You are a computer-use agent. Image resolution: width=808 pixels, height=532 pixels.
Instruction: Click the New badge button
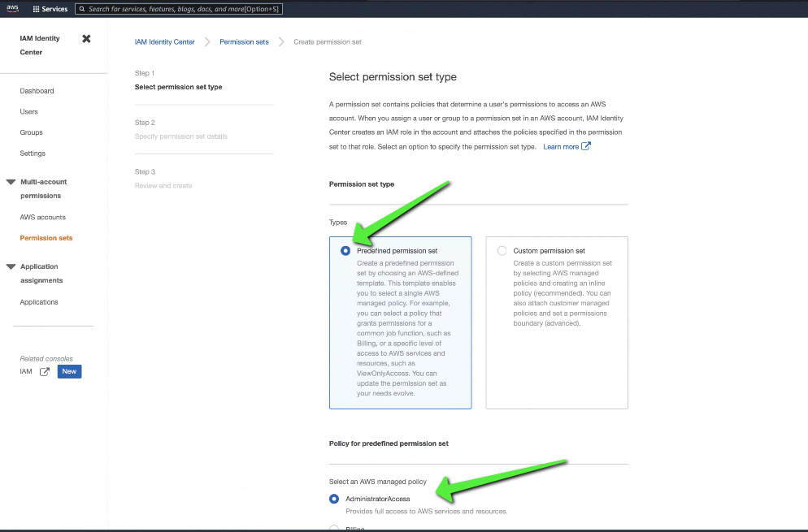pyautogui.click(x=70, y=371)
